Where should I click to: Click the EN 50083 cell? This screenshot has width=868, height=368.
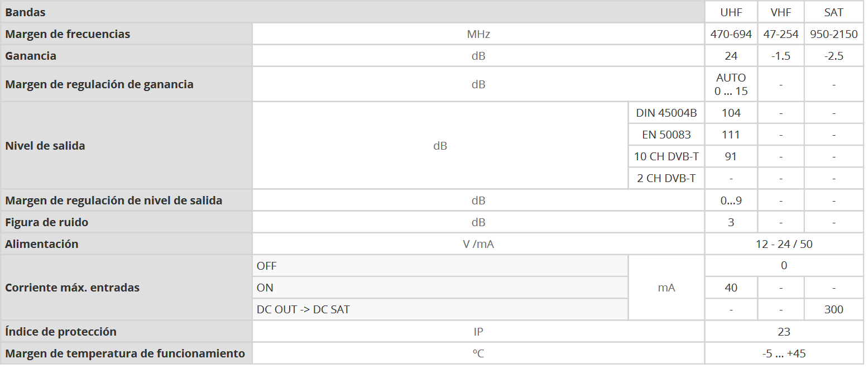(666, 135)
